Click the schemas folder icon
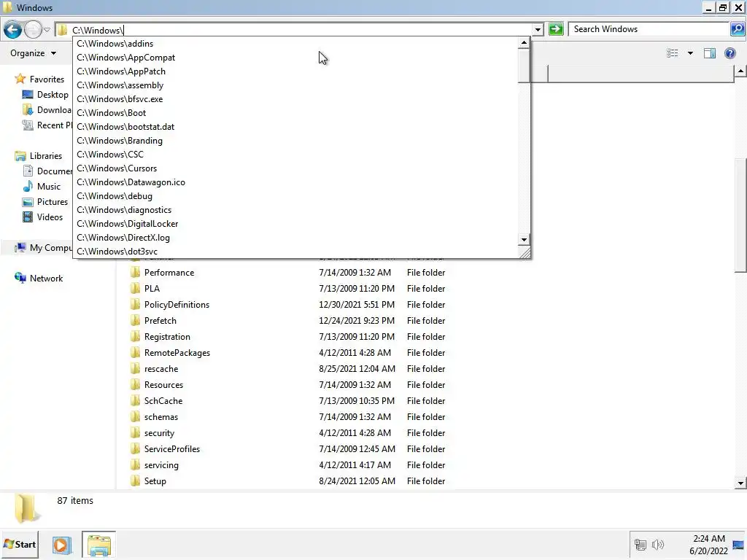Screen dimensions: 747x560 135,416
